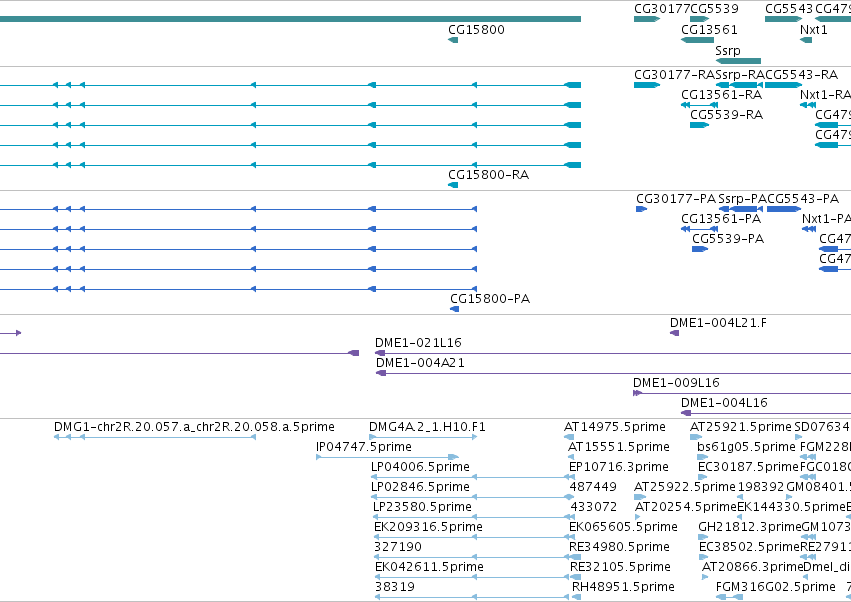This screenshot has width=851, height=602.
Task: Select the DMG4A.2_1.H10.F1 label
Action: click(x=427, y=427)
